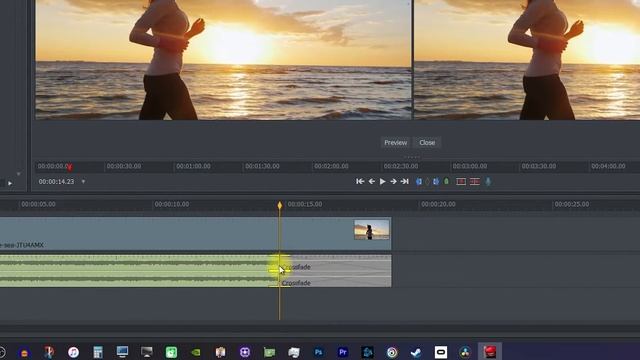Viewport: 640px width, 360px height.
Task: Start playback with the Play button
Action: (x=382, y=181)
